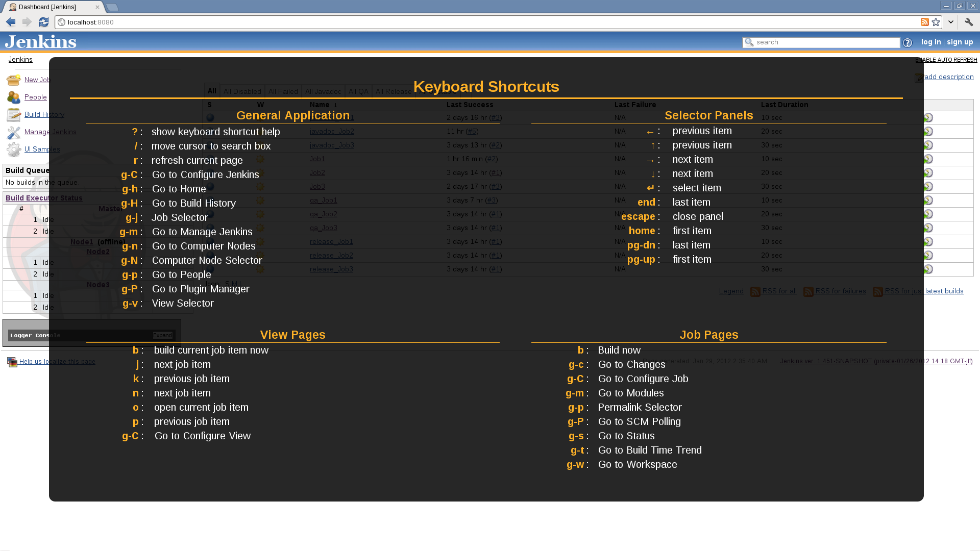Viewport: 980px width, 551px height.
Task: Schedule build for release_Job3 row icon
Action: click(928, 269)
